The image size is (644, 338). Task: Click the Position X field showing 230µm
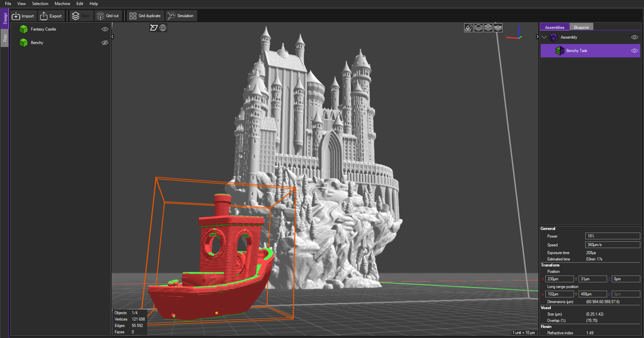[x=559, y=279]
